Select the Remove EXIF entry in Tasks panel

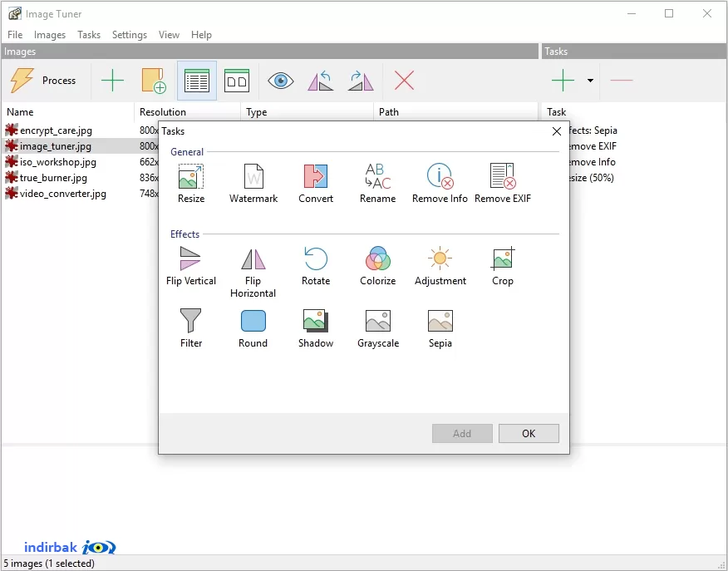click(x=593, y=146)
